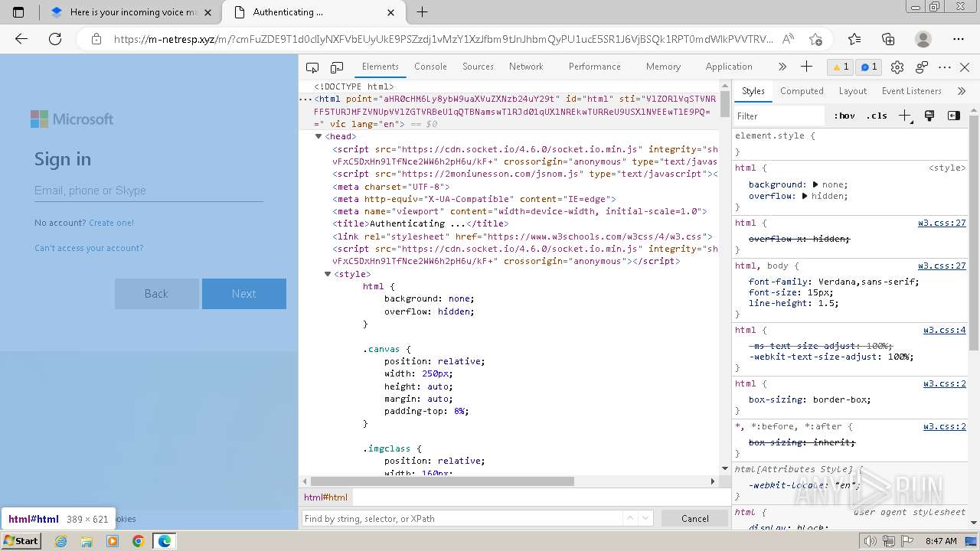The image size is (980, 551).
Task: Open the Windows Start menu
Action: pyautogui.click(x=21, y=540)
